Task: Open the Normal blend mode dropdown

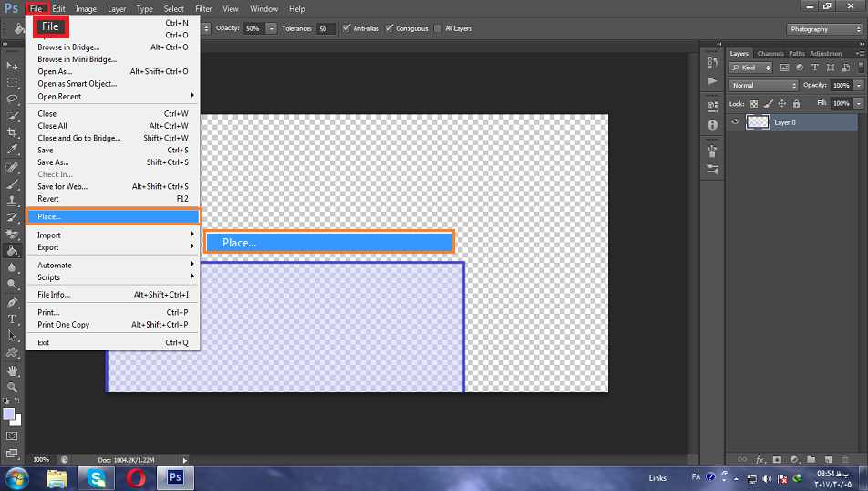Action: pos(763,86)
